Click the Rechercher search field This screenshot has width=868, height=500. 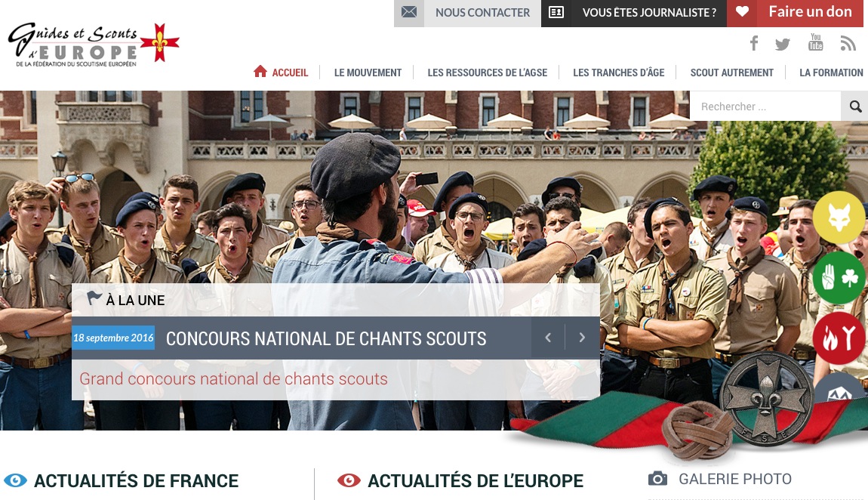765,106
